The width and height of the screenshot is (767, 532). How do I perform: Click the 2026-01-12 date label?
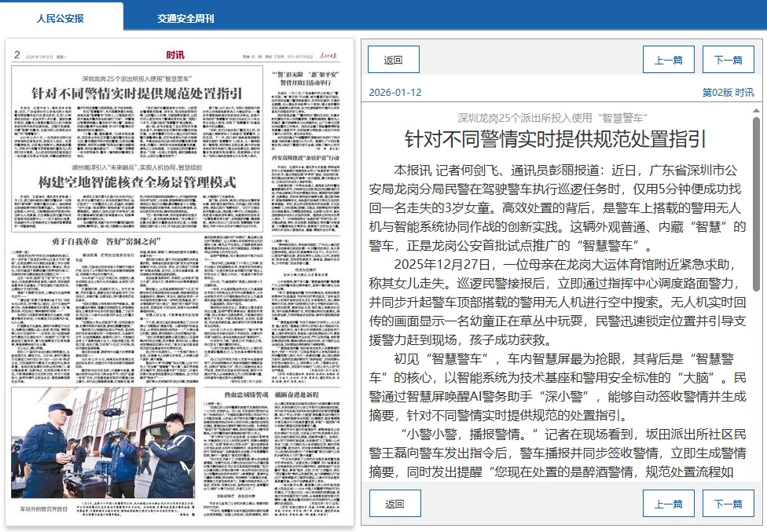(x=395, y=92)
